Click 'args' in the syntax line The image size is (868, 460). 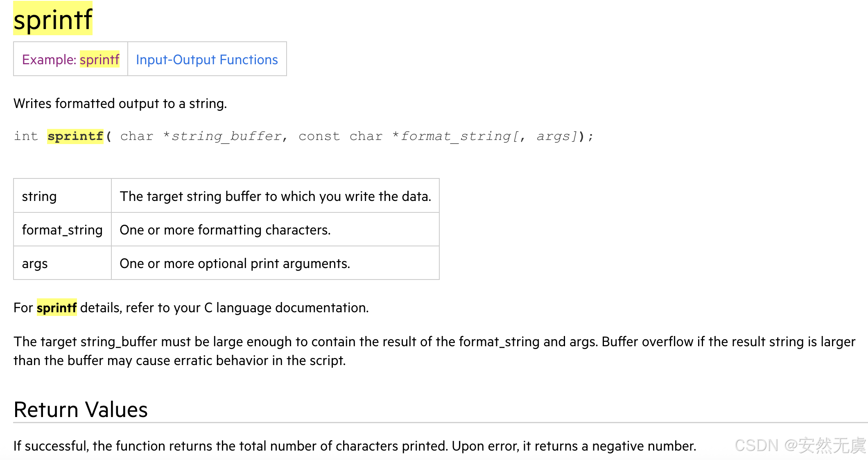pos(553,136)
